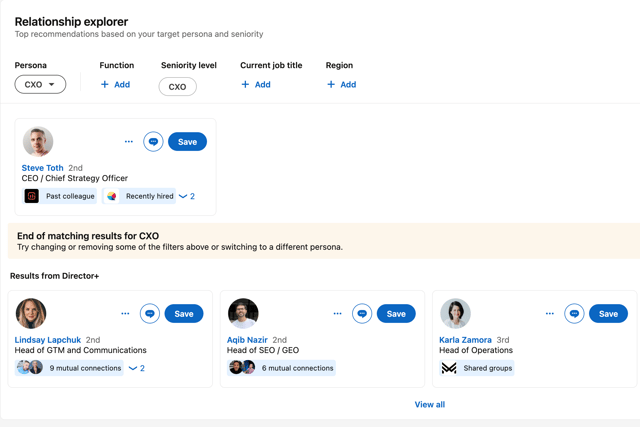Click View all results link

pyautogui.click(x=430, y=405)
